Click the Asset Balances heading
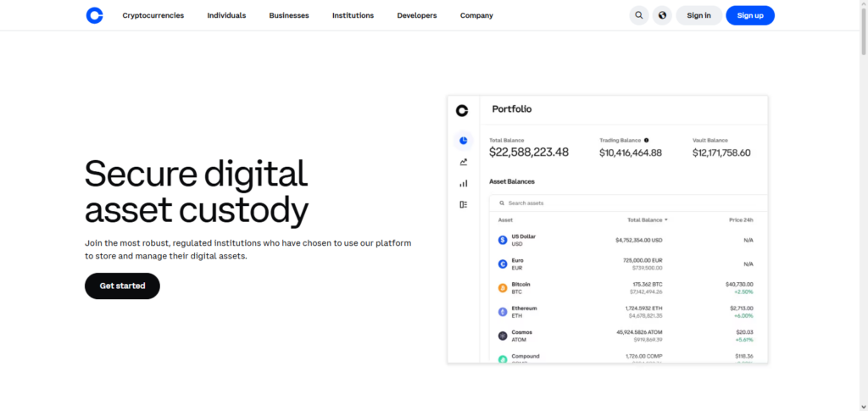The image size is (868, 411). (512, 181)
